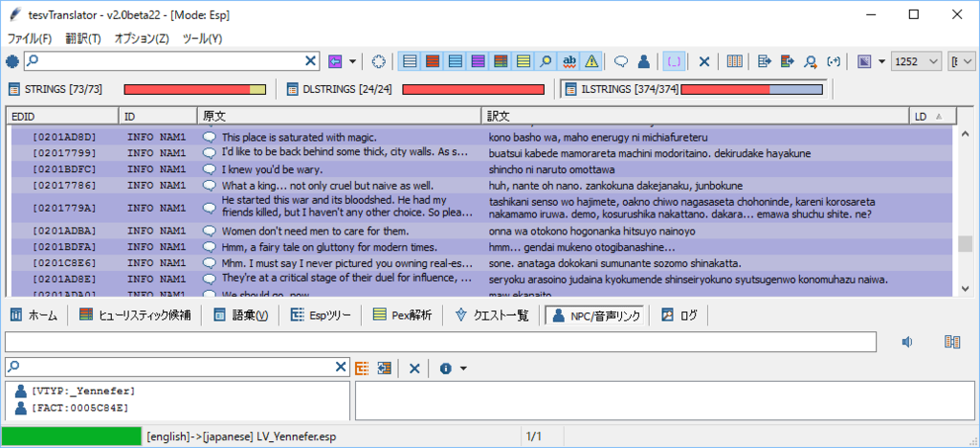The image size is (980, 448).
Task: Open the 1252 codepage dropdown
Action: [916, 61]
